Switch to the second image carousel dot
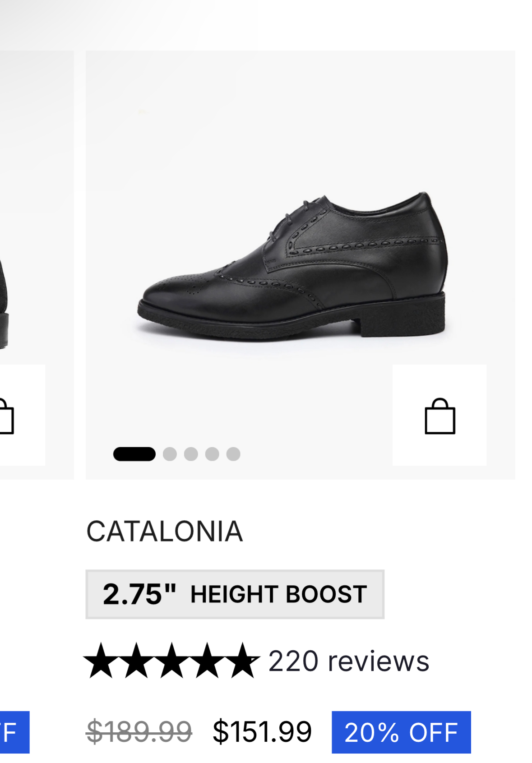532x763 pixels. click(170, 454)
